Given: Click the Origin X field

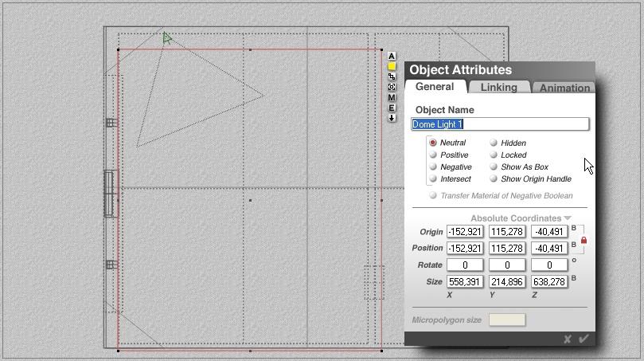Looking at the screenshot, I should (x=465, y=231).
